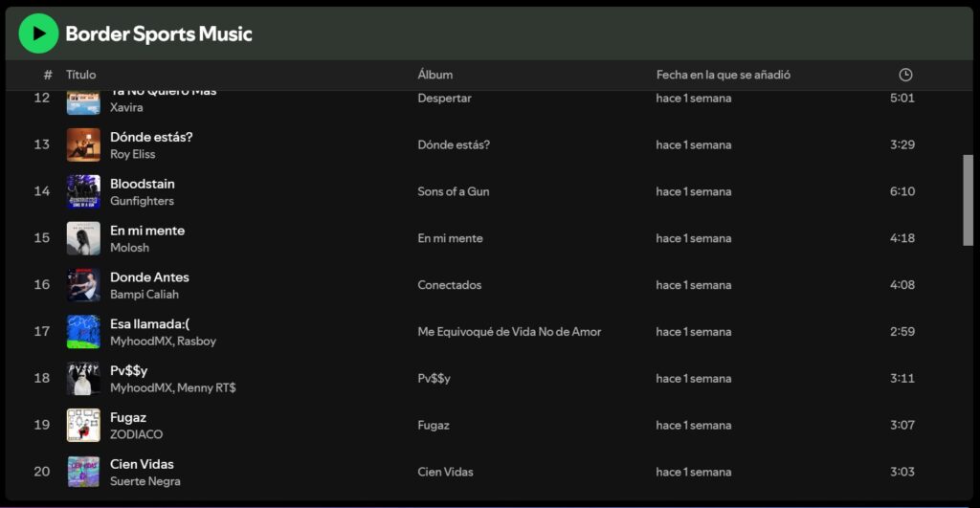Select the song title En mi mente

pyautogui.click(x=147, y=231)
